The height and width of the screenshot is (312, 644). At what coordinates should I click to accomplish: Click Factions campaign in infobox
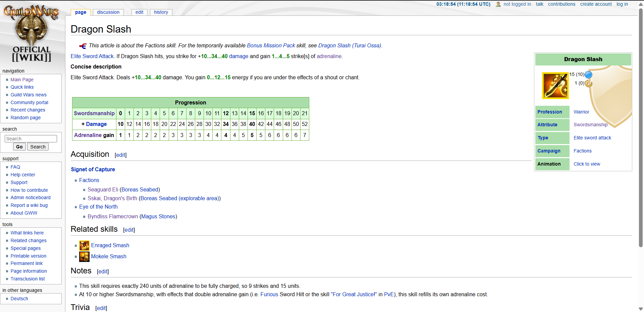coord(583,151)
